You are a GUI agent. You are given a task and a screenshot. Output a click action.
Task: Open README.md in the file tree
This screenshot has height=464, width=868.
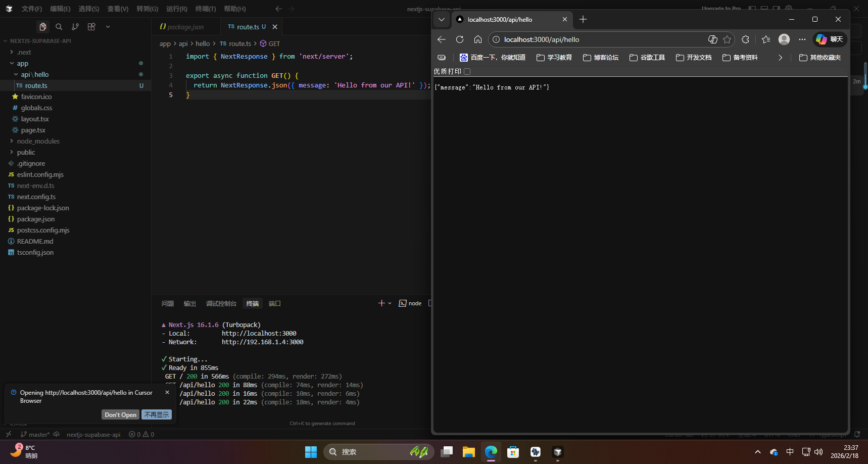point(35,241)
